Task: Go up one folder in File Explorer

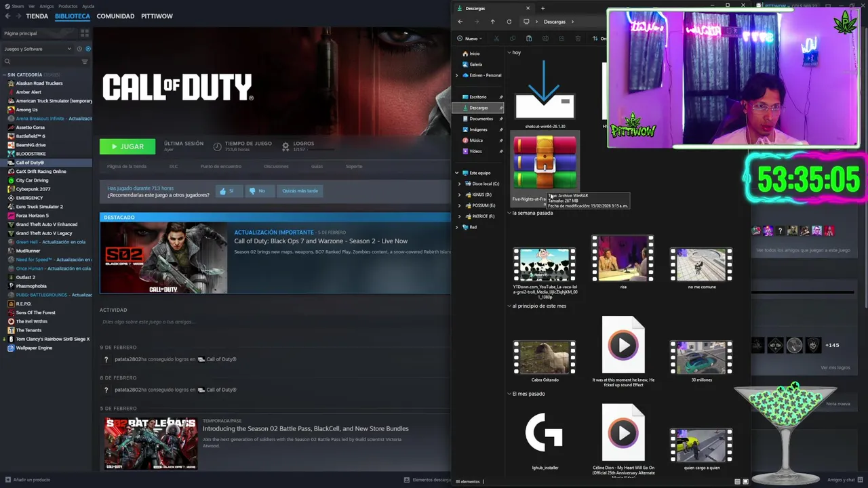Action: (493, 22)
